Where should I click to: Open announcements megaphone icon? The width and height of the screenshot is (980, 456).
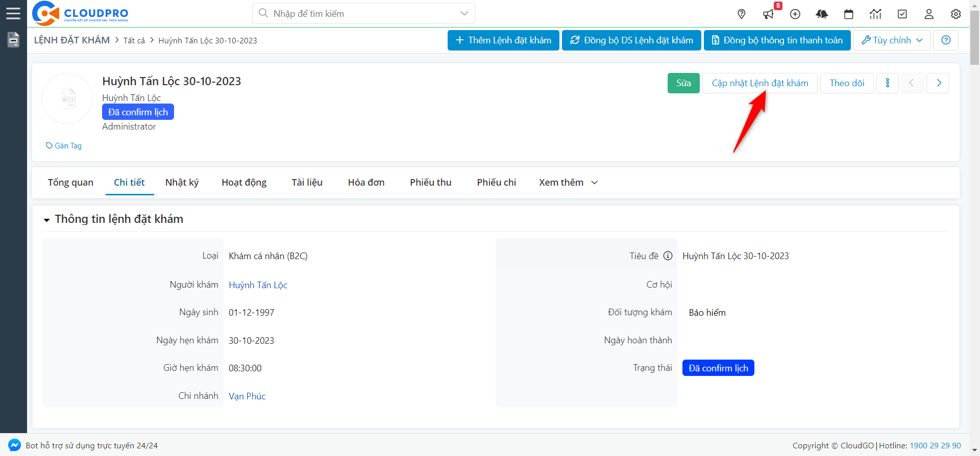pos(769,14)
